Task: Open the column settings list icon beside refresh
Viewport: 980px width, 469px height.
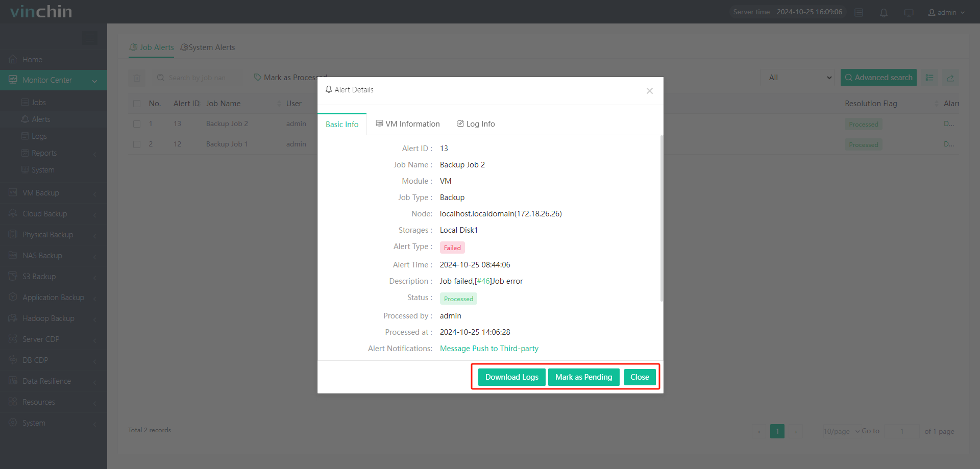Action: point(929,78)
